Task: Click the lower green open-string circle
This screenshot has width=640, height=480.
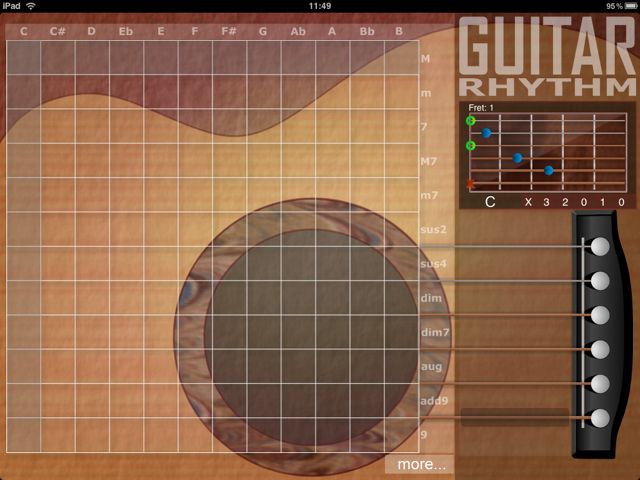Action: [471, 146]
